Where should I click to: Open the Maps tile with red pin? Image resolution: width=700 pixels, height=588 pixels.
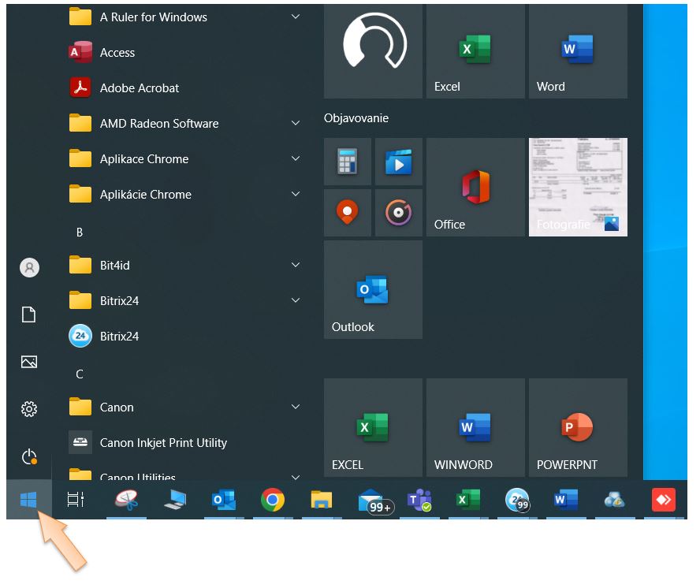click(x=348, y=212)
